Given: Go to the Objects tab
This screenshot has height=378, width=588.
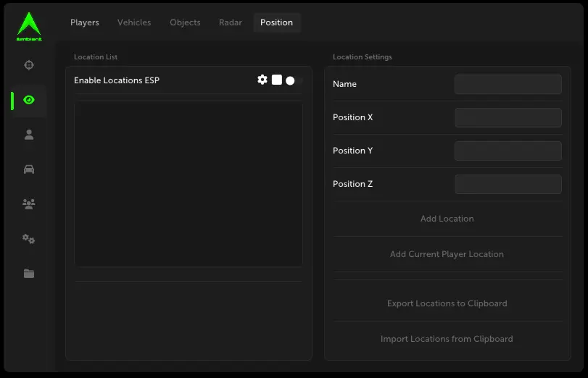Looking at the screenshot, I should (x=185, y=22).
